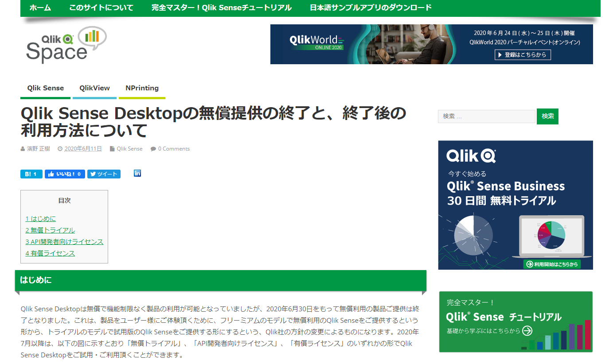The height and width of the screenshot is (364, 613).
Task: Open the 0 Comments link
Action: point(174,149)
